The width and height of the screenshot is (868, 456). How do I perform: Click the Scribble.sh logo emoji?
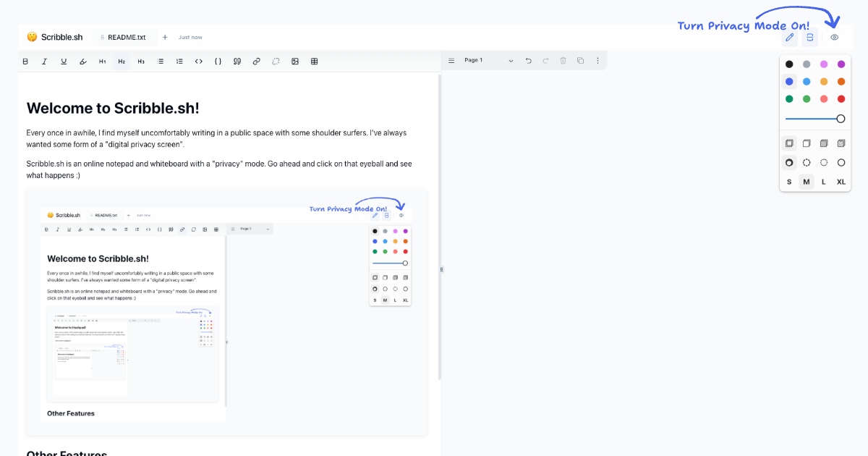click(x=32, y=37)
